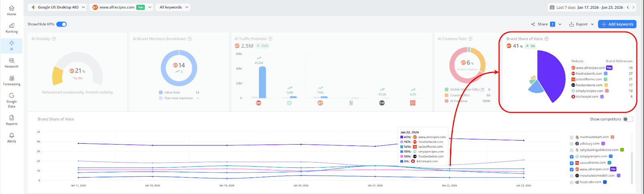Open the Reports sidebar section

pos(12,120)
